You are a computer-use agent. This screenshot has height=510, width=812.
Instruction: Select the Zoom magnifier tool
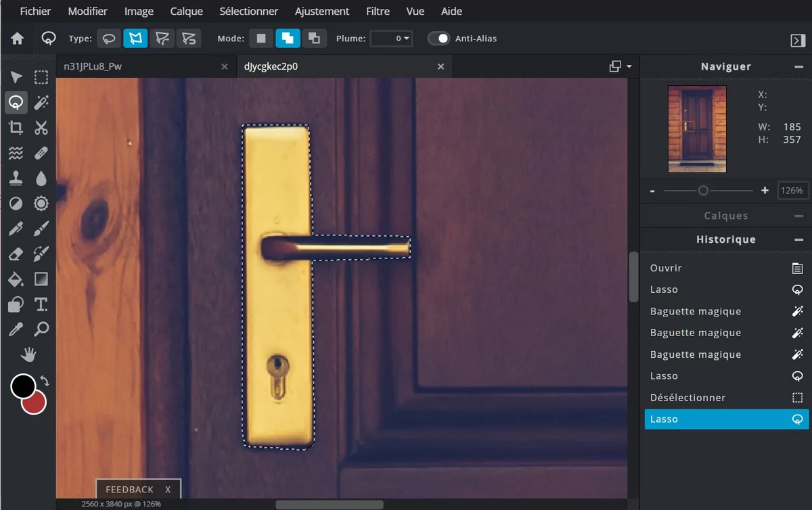point(41,329)
